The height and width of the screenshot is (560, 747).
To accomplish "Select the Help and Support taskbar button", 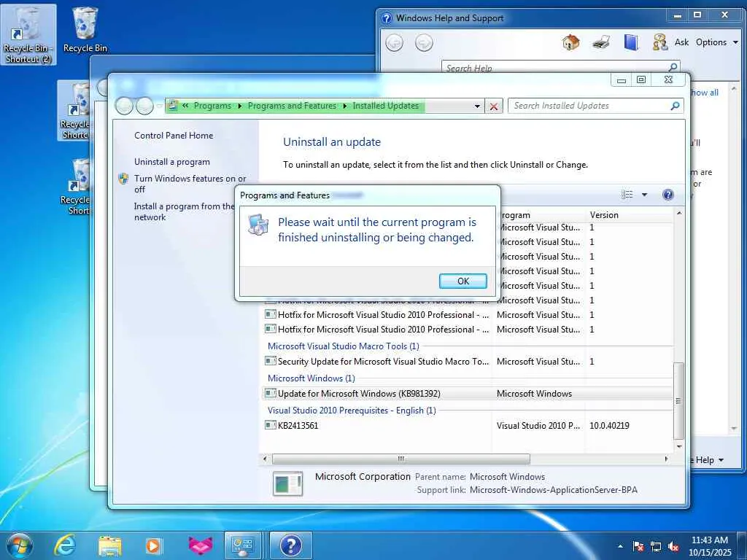I will tap(290, 545).
